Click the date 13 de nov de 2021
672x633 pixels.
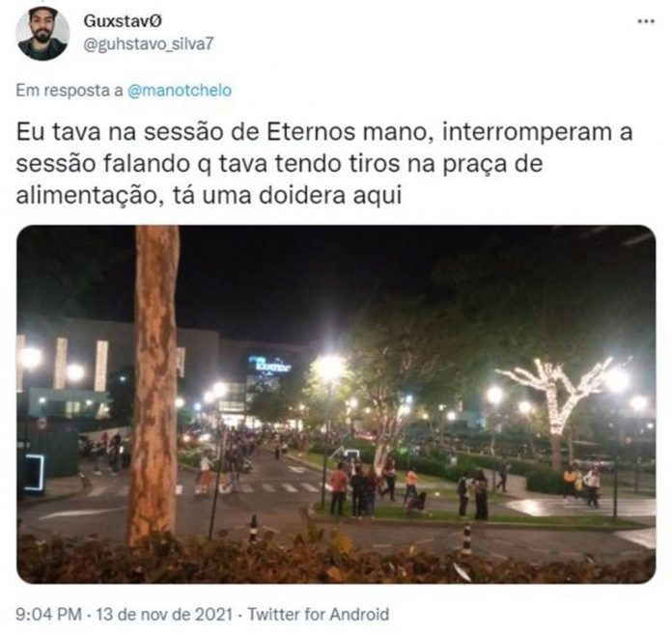[164, 614]
